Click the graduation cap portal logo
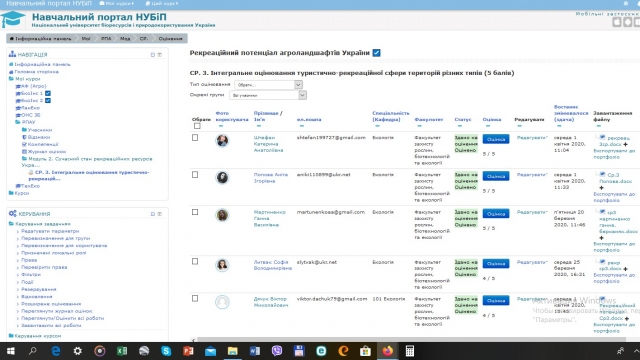 [x=13, y=19]
